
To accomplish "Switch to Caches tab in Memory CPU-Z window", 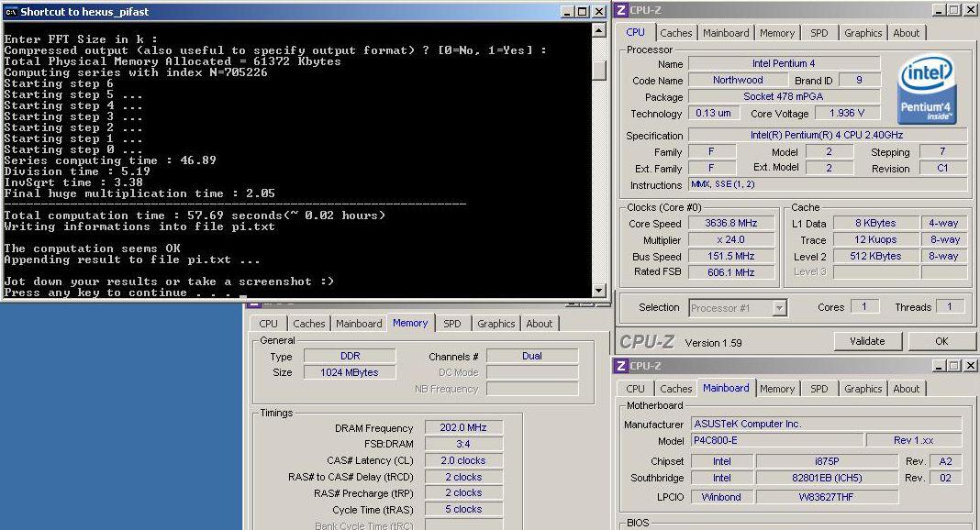I will point(308,324).
